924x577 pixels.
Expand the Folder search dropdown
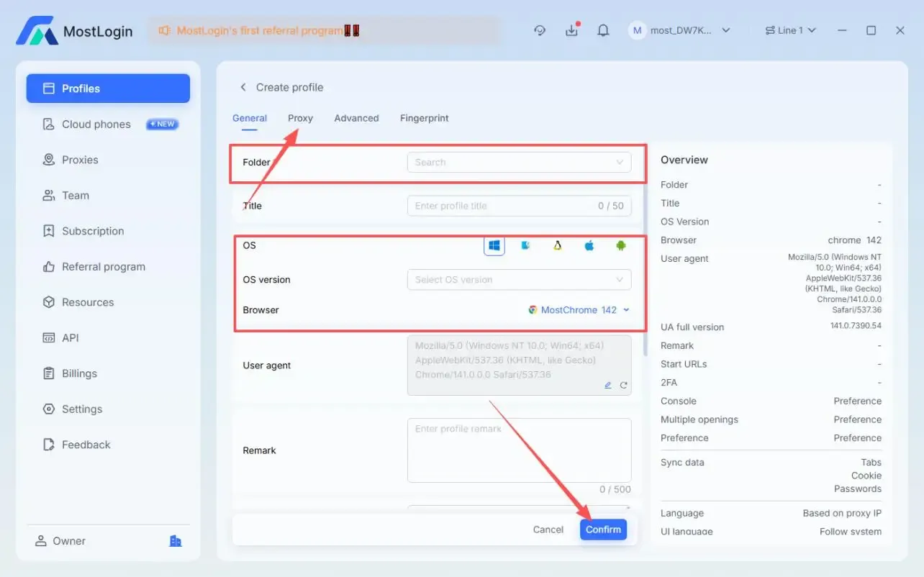click(x=519, y=163)
